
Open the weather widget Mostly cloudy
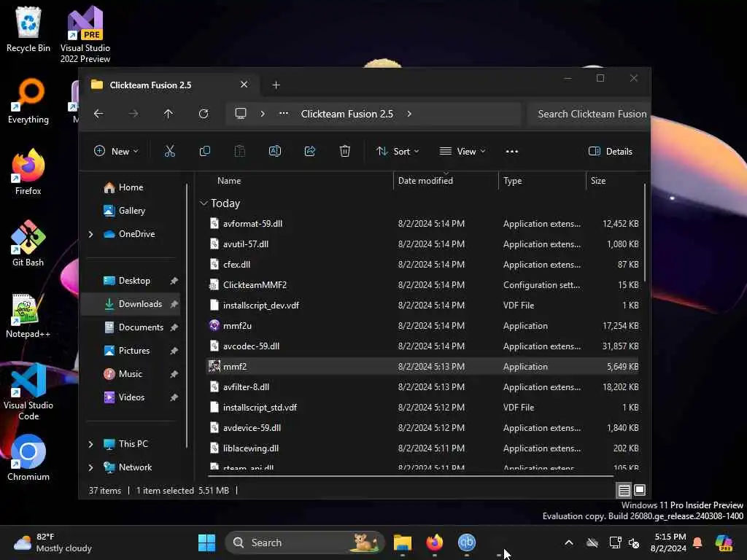pos(53,542)
